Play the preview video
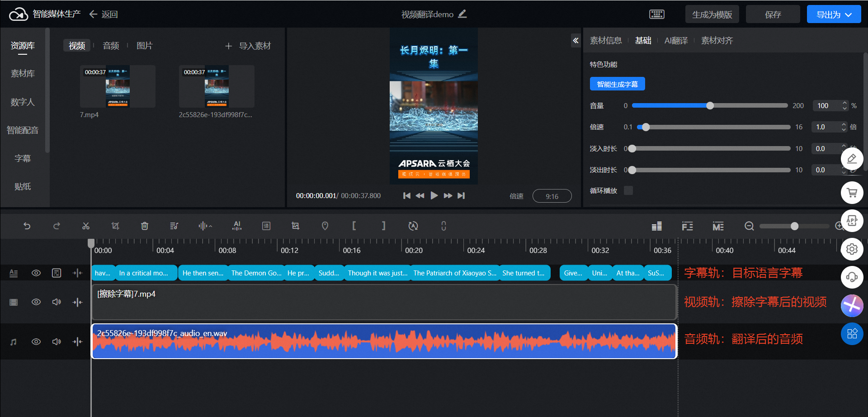Image resolution: width=868 pixels, height=417 pixels. [434, 195]
